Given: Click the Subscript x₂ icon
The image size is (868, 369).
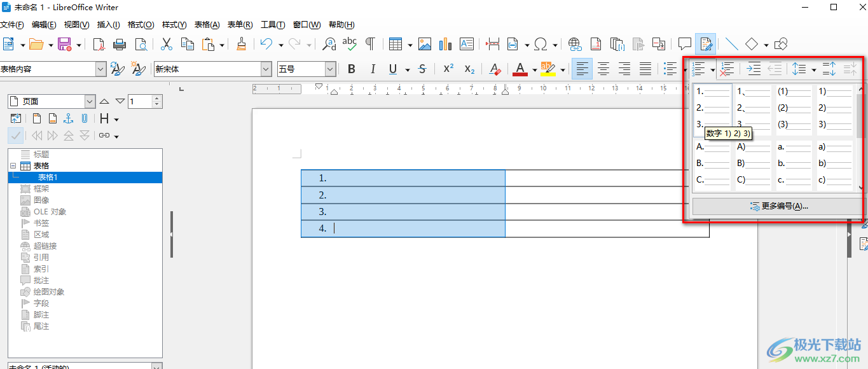Looking at the screenshot, I should pos(469,69).
